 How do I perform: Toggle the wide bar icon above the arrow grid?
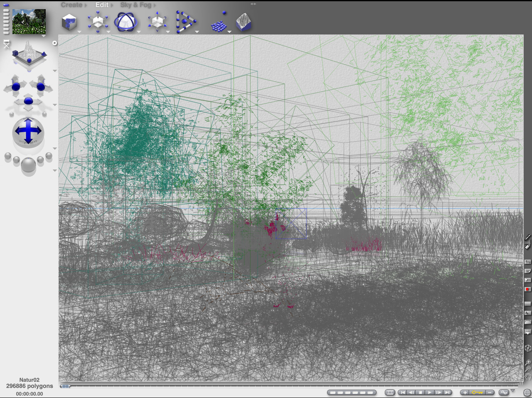(x=528, y=322)
